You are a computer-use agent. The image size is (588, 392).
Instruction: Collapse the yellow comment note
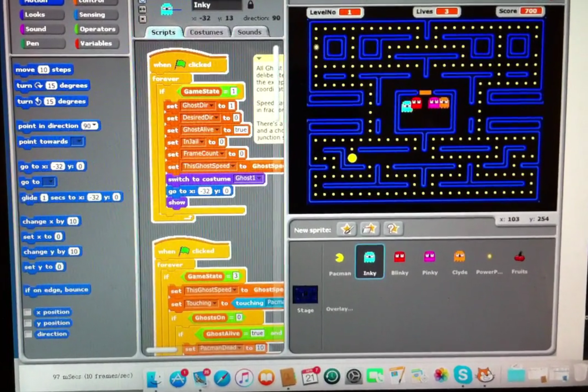[x=259, y=58]
